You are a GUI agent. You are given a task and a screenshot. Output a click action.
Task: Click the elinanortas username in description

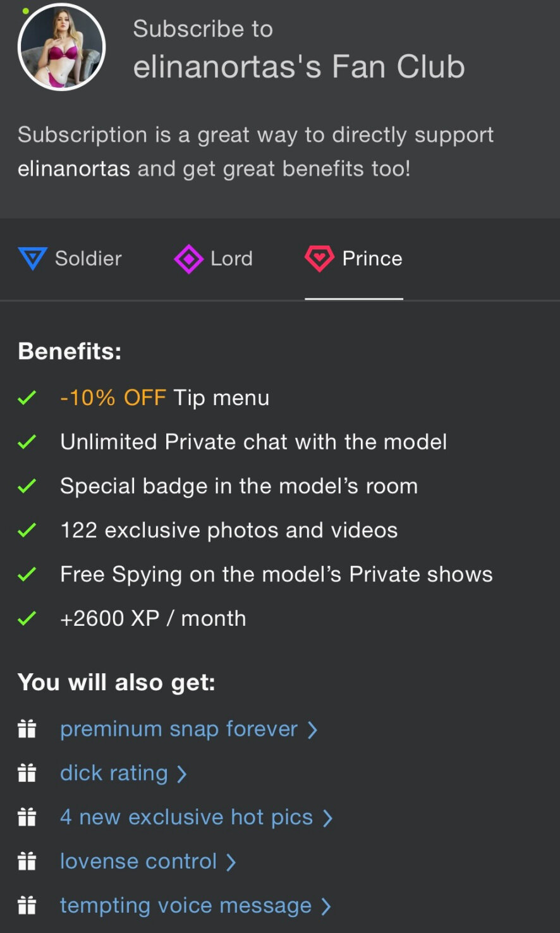tap(74, 169)
